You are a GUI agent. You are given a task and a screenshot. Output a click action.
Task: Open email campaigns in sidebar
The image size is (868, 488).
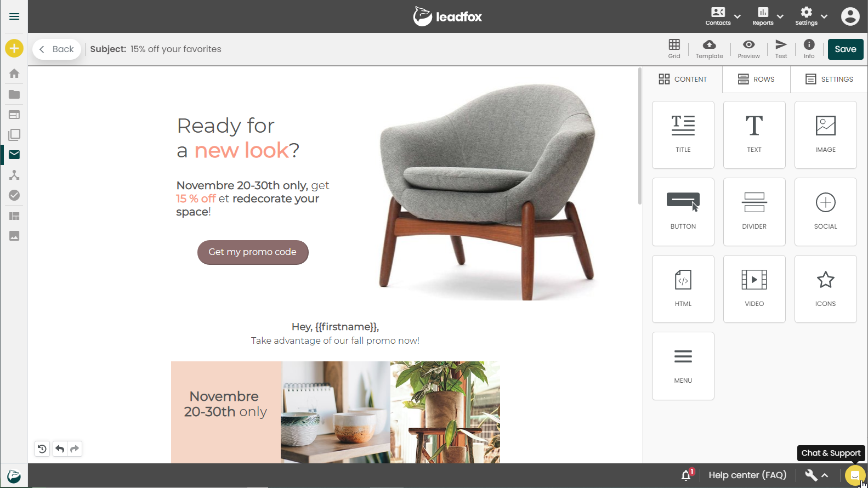tap(14, 155)
